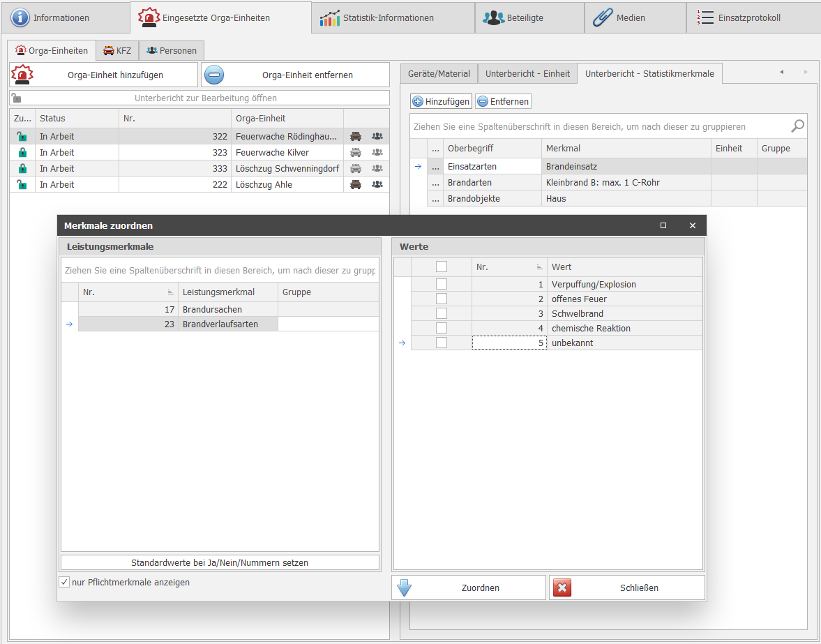Click the ellipsis button in Brandarten row
The image size is (821, 644).
point(435,183)
